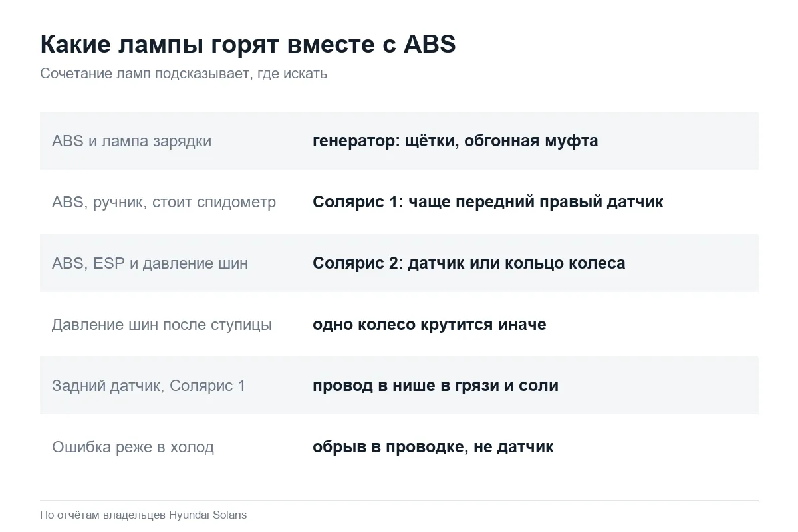Click the heading 'Какие лампы горят вместе с ABS'
This screenshot has width=798, height=532.
point(248,44)
